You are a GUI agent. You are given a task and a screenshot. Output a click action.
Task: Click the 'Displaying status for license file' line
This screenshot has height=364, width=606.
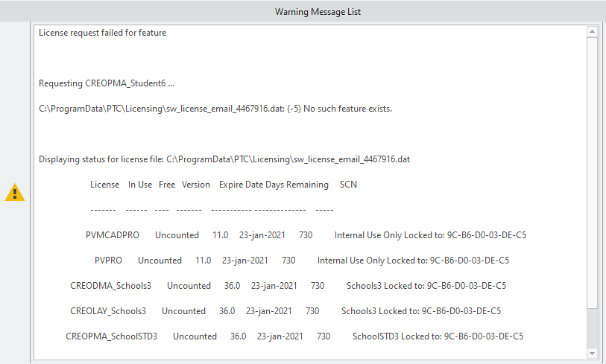tap(224, 159)
